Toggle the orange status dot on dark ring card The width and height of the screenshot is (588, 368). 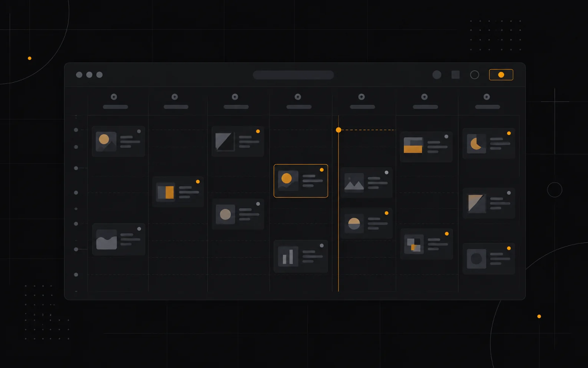click(509, 248)
